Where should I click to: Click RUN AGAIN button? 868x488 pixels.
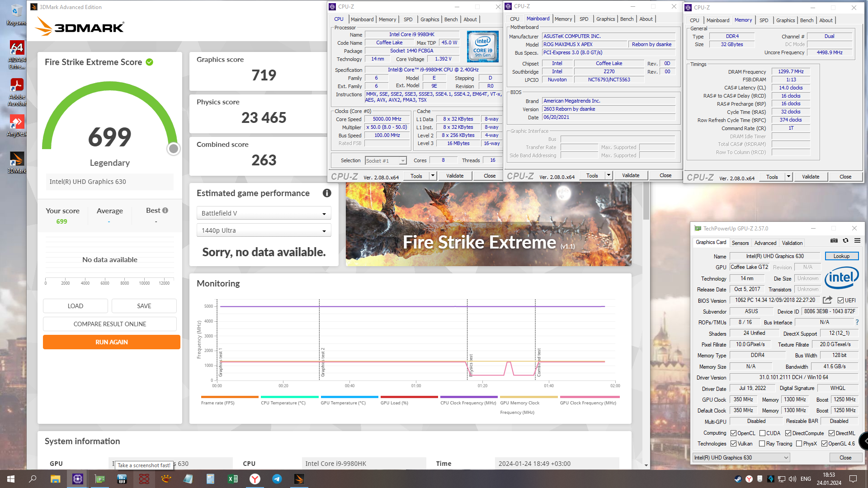pyautogui.click(x=112, y=342)
